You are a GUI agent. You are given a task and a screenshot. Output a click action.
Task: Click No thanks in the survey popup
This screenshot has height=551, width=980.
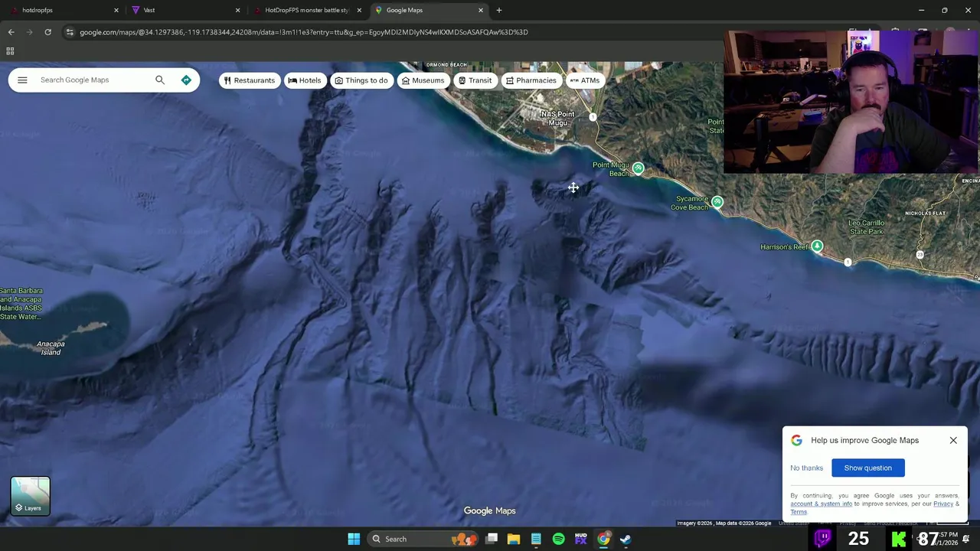tap(806, 468)
